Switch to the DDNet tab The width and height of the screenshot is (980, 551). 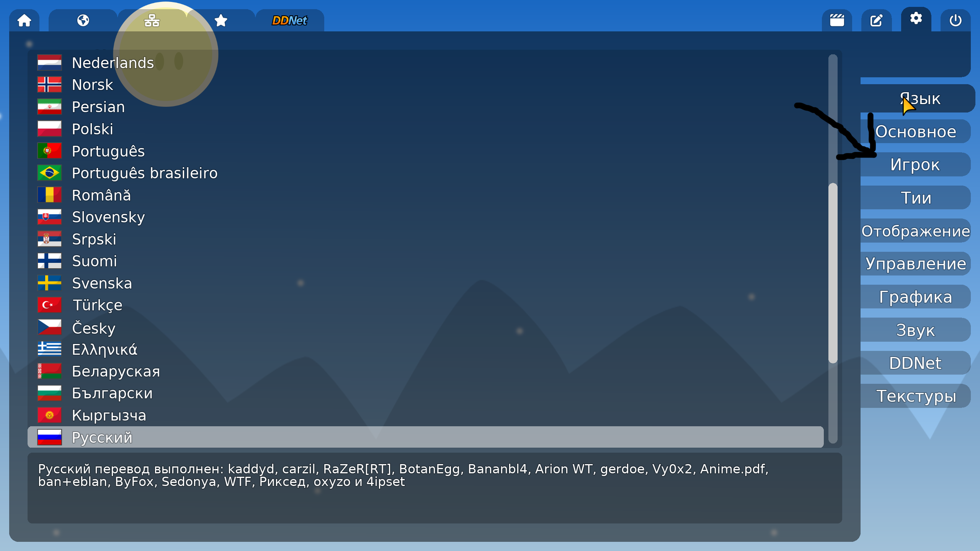pos(289,20)
